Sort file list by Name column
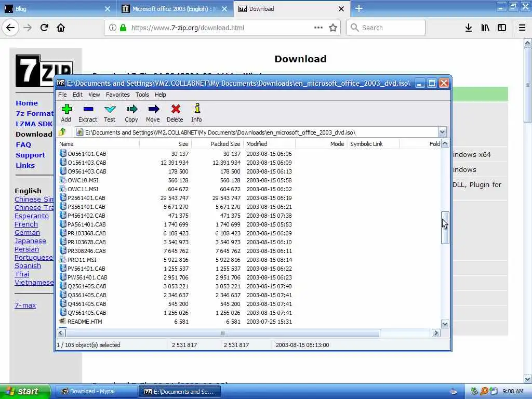Image resolution: width=532 pixels, height=399 pixels. coord(98,144)
